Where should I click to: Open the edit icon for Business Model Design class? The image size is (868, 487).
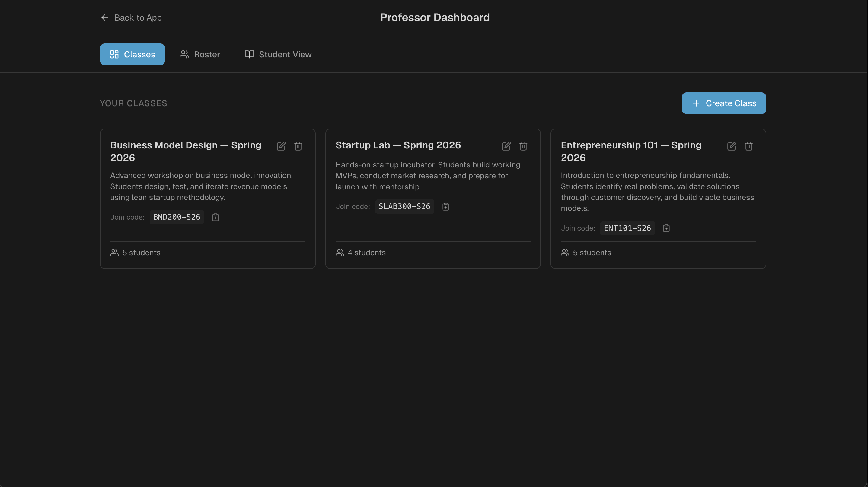pyautogui.click(x=281, y=146)
